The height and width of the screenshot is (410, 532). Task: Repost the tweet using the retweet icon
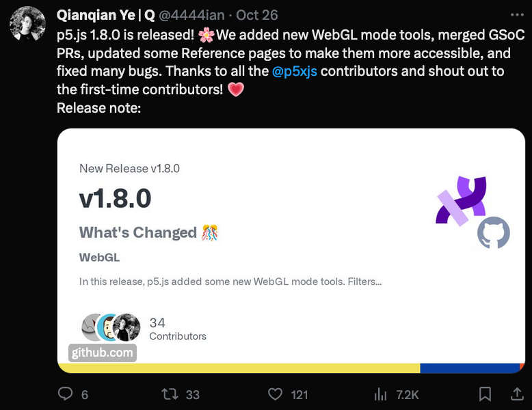(170, 394)
